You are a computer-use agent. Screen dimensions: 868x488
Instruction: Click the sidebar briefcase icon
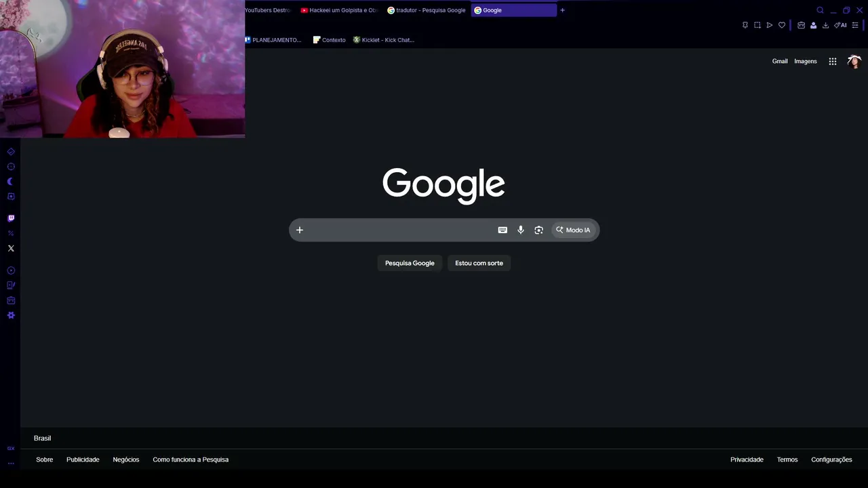click(x=11, y=300)
